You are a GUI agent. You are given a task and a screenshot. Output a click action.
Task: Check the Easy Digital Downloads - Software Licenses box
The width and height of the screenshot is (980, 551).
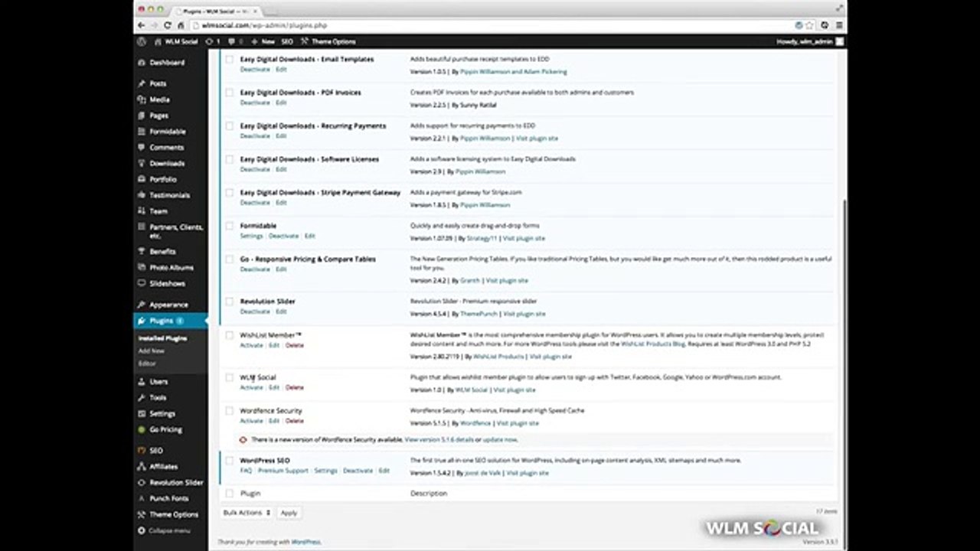229,159
